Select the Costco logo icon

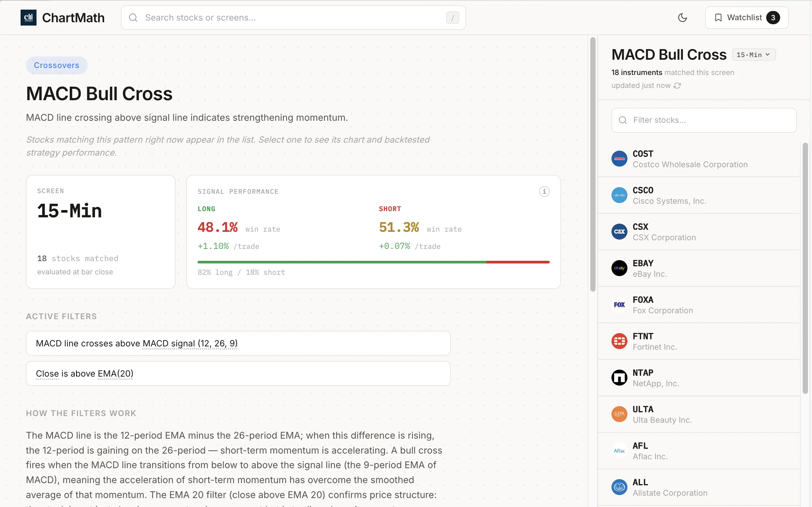[x=619, y=159]
